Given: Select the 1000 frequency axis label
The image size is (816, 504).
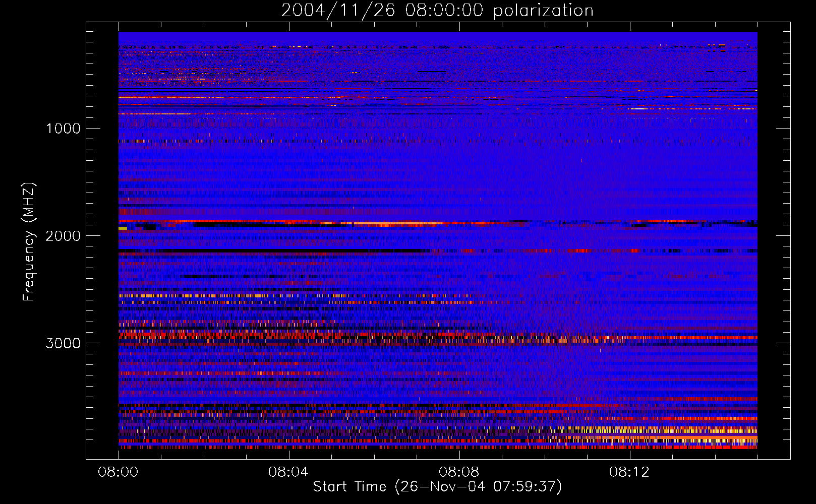Looking at the screenshot, I should tap(63, 129).
